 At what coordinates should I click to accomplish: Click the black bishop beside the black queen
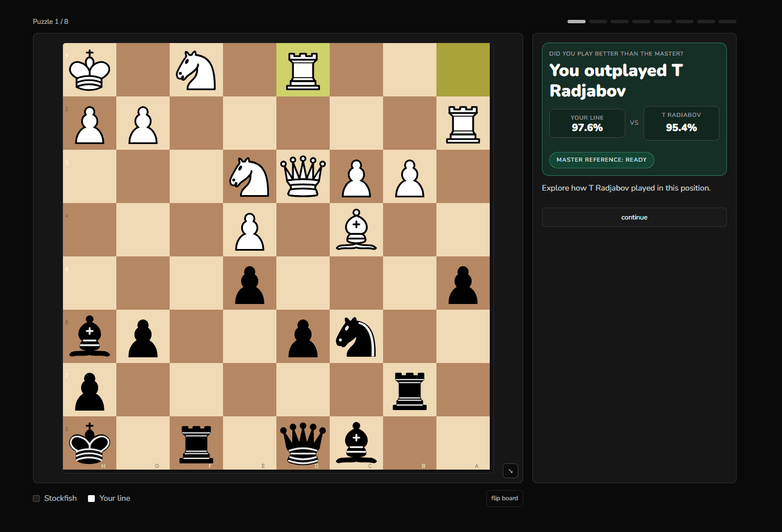(x=356, y=444)
